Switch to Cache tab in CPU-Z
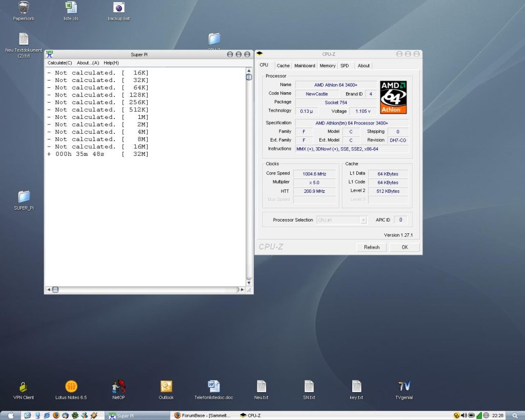Screen dimensions: 525x420 click(x=283, y=66)
